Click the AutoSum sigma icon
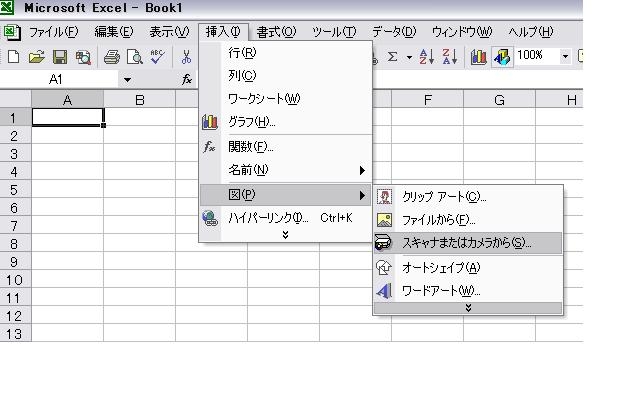Image resolution: width=640 pixels, height=400 pixels. click(392, 57)
